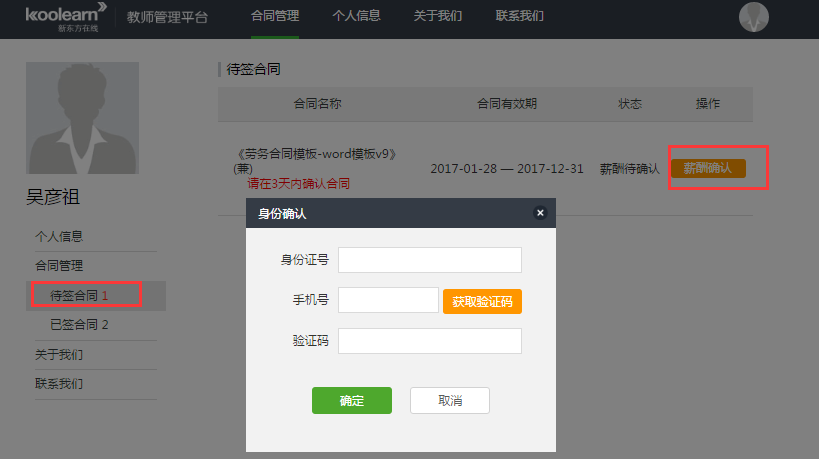Click the 手机号 input field

(388, 300)
